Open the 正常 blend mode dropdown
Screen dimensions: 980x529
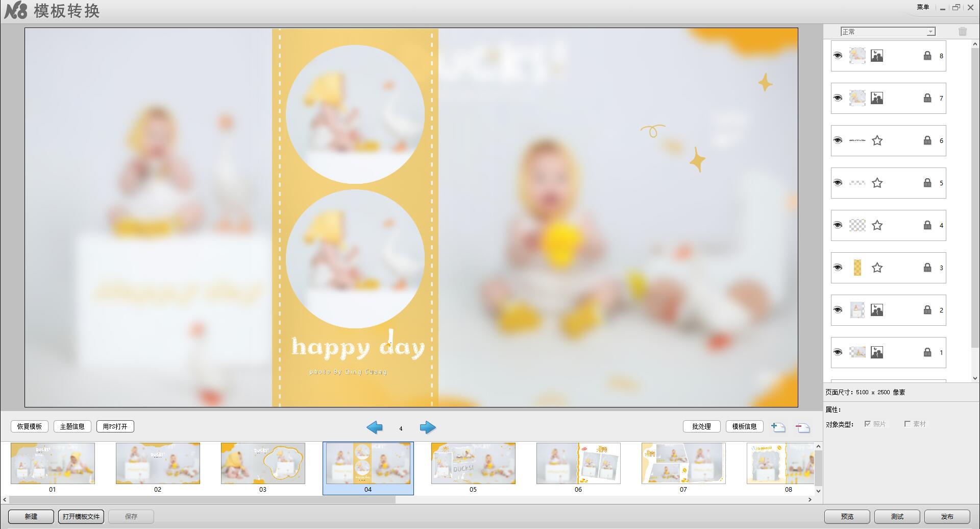888,32
